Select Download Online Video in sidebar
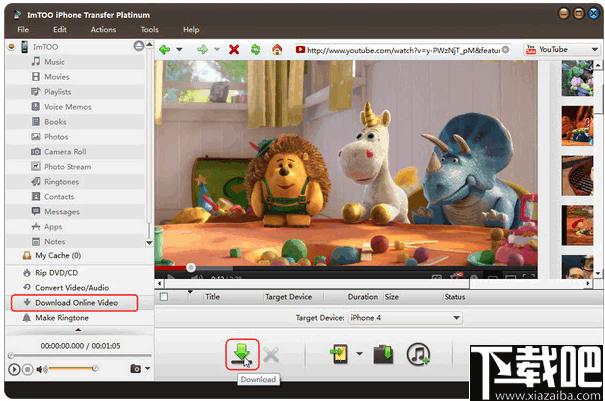The height and width of the screenshot is (401, 605). [x=74, y=303]
